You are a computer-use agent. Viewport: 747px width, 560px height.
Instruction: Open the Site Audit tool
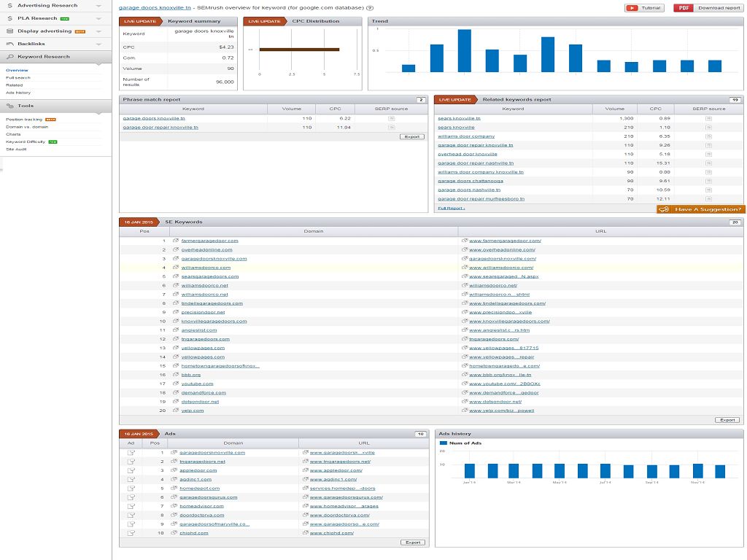[16, 149]
